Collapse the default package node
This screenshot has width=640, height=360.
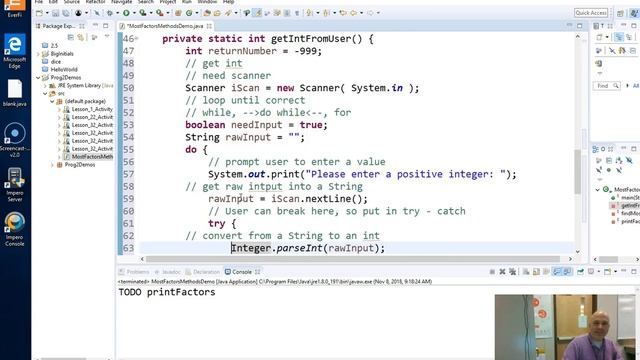click(x=52, y=101)
